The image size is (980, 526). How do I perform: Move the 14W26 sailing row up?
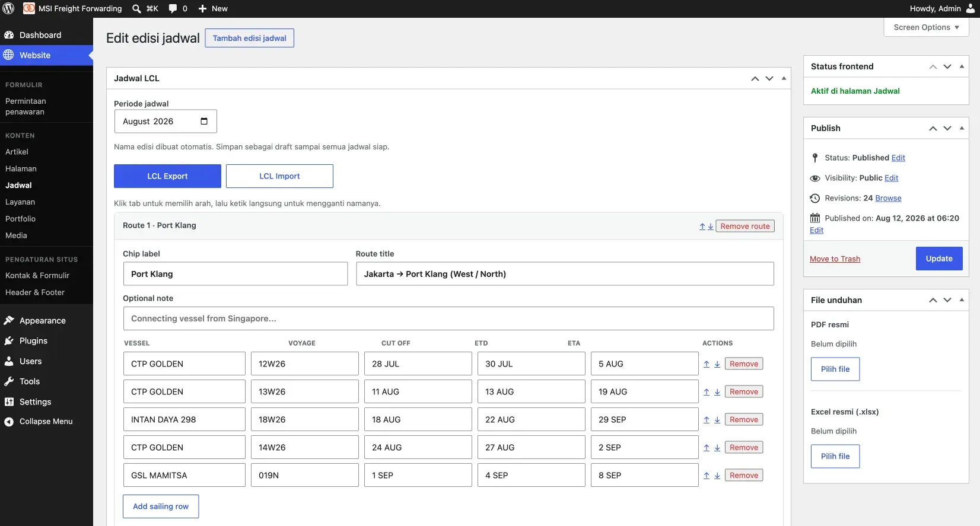[x=707, y=448]
